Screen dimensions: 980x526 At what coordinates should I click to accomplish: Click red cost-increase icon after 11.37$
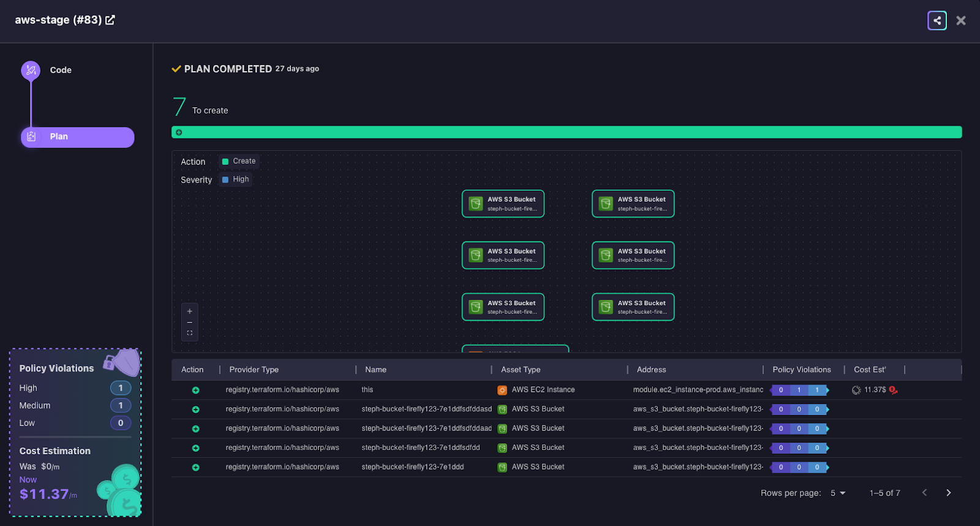893,390
